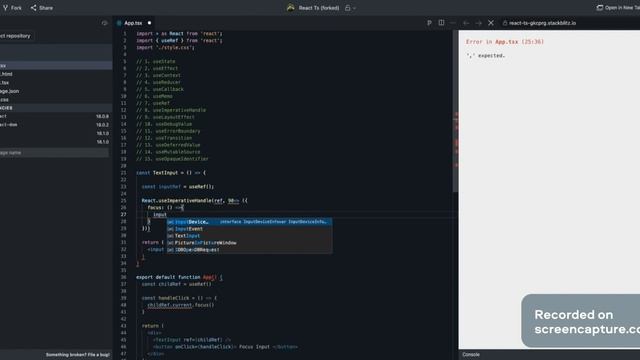Focus the package name input field
The width and height of the screenshot is (640, 360).
point(54,153)
